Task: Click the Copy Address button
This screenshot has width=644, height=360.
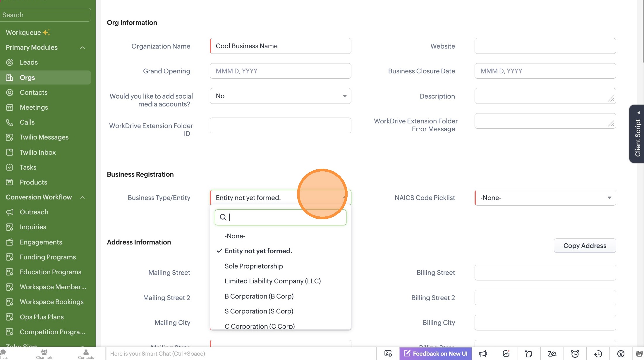Action: [x=585, y=246]
